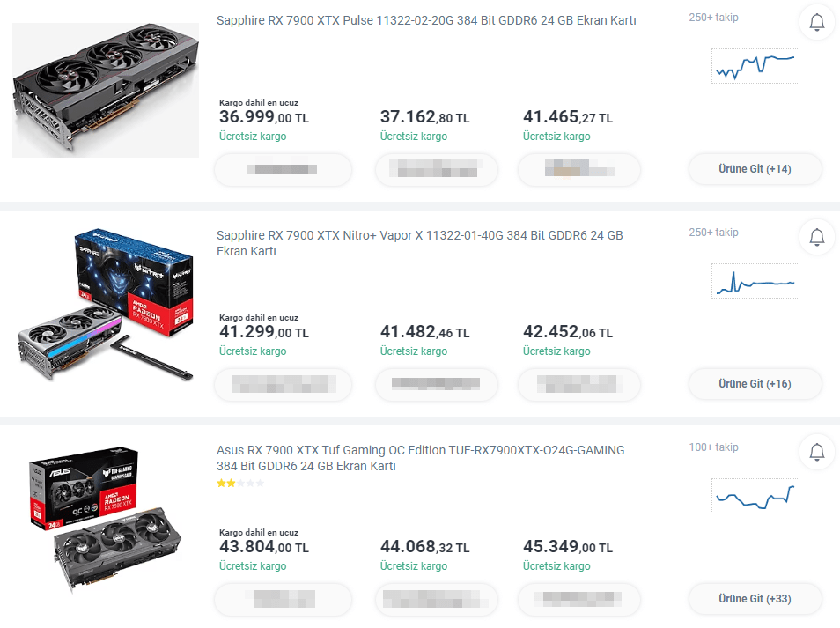Open Sapphire RX 7900 XTX Pulse title link

coord(426,21)
